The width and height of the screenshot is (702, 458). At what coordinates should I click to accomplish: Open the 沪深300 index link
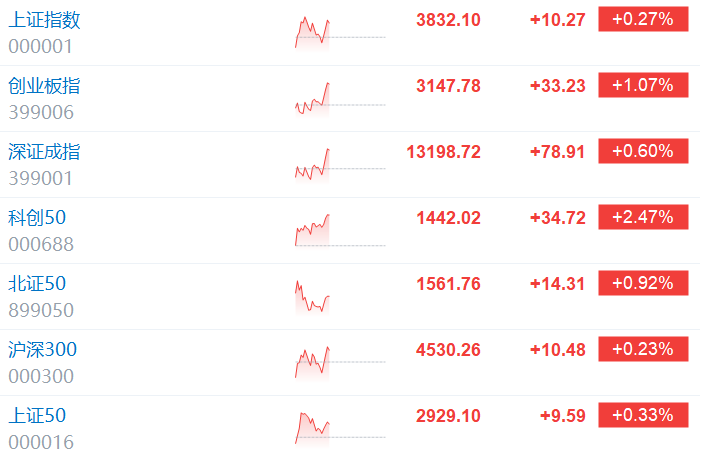[43, 350]
